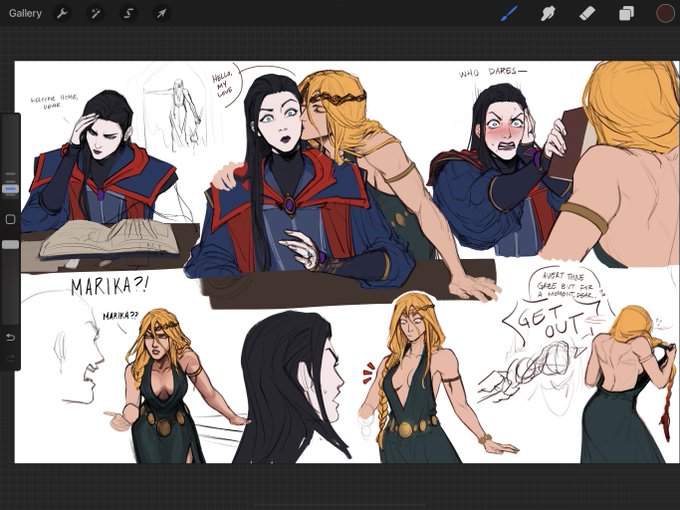The height and width of the screenshot is (510, 680).
Task: Click the small 'MARIKA??' text near blonde figure
Action: pyautogui.click(x=121, y=316)
